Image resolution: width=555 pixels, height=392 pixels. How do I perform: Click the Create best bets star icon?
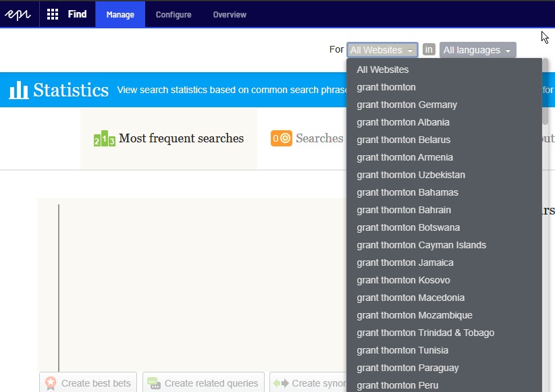[51, 383]
